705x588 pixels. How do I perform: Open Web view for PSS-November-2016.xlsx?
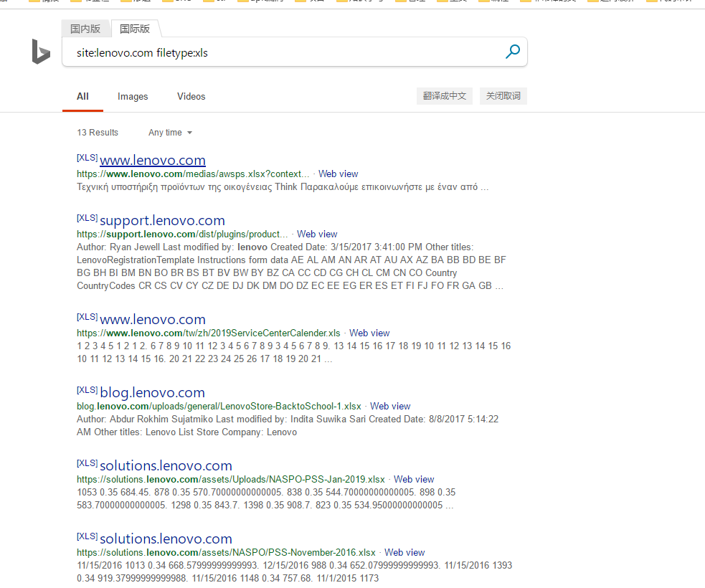tap(404, 552)
